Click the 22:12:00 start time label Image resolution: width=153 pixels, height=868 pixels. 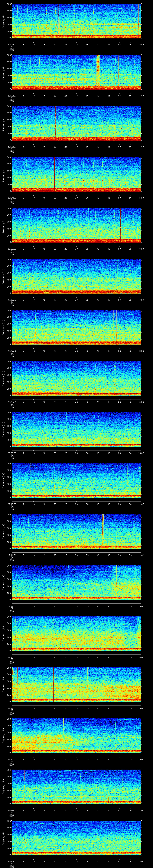(x=12, y=606)
